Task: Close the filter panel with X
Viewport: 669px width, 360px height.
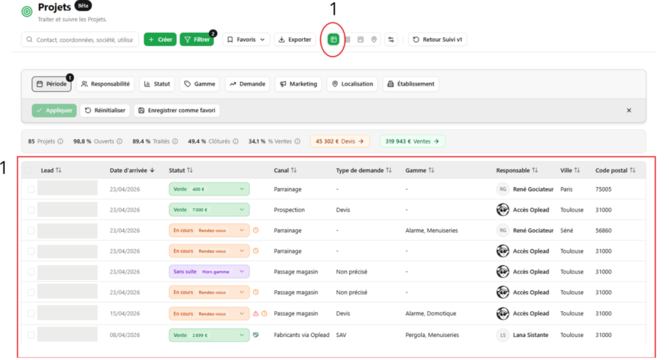Action: [x=629, y=110]
